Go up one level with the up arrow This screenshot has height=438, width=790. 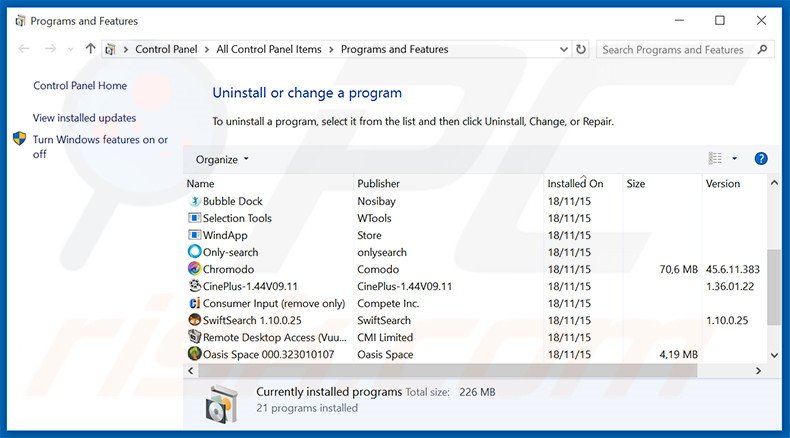click(90, 49)
